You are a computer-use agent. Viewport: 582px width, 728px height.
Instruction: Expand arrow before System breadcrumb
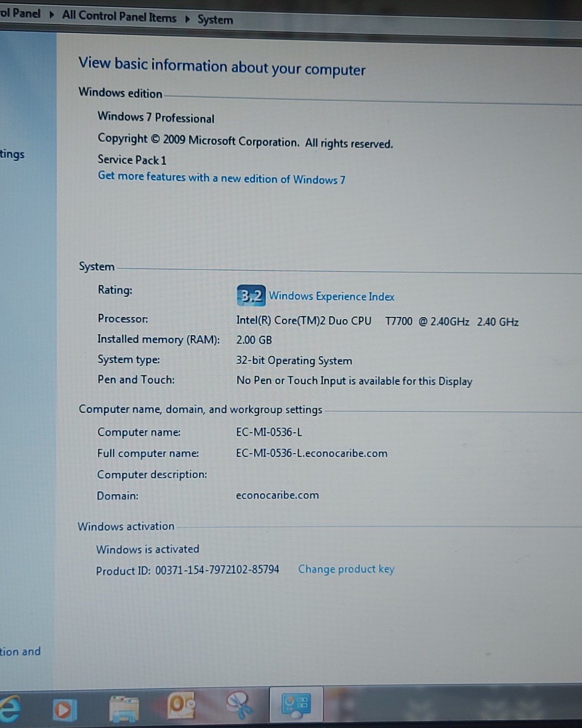pyautogui.click(x=187, y=19)
